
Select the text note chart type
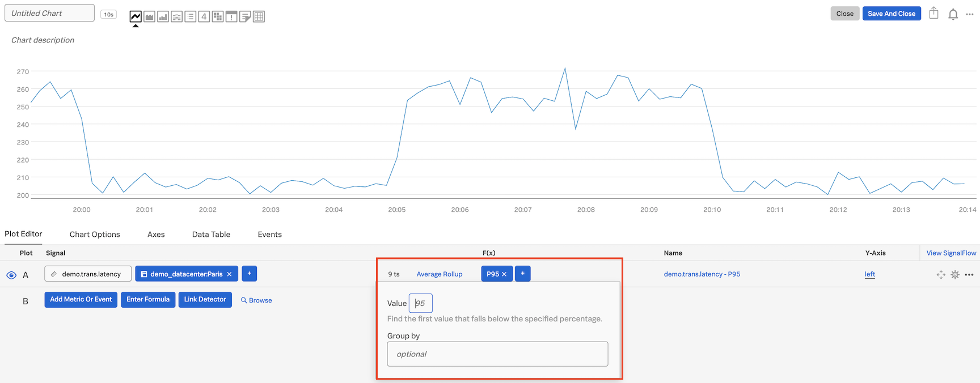click(245, 17)
